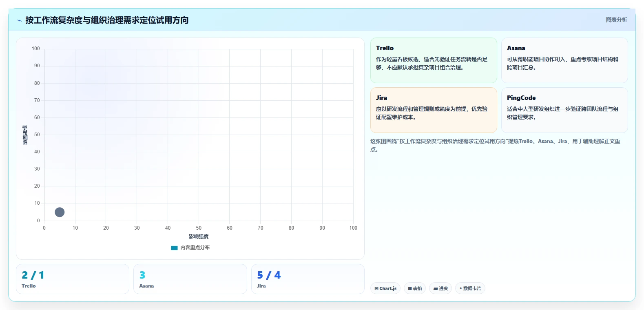Select the Jira description card
The height and width of the screenshot is (310, 644).
[434, 110]
